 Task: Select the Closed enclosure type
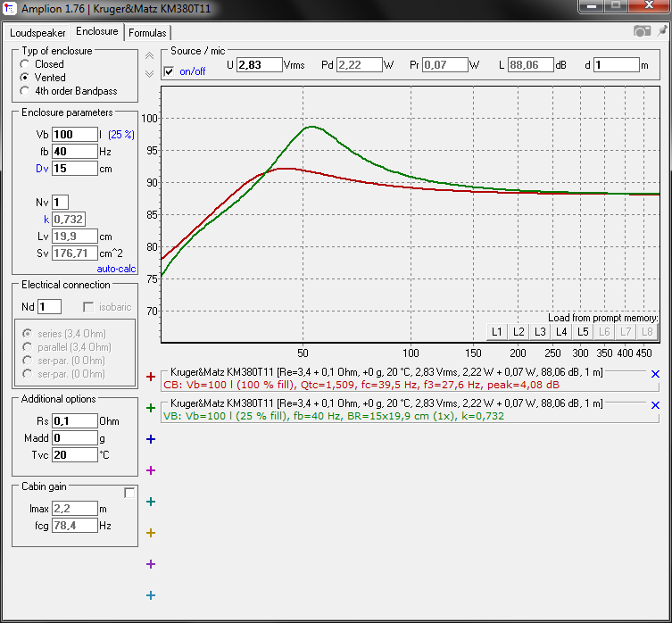[25, 64]
